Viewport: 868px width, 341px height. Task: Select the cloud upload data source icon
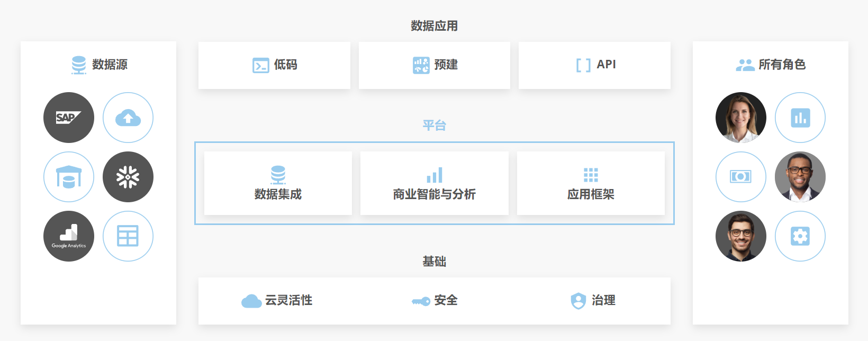(128, 118)
